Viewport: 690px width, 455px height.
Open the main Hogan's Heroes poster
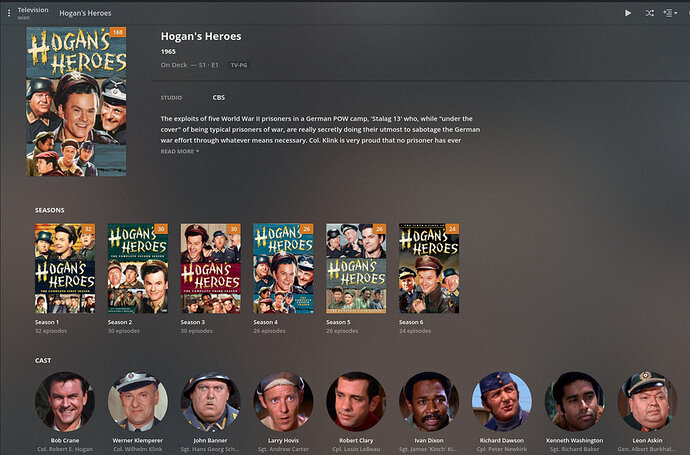pyautogui.click(x=76, y=102)
